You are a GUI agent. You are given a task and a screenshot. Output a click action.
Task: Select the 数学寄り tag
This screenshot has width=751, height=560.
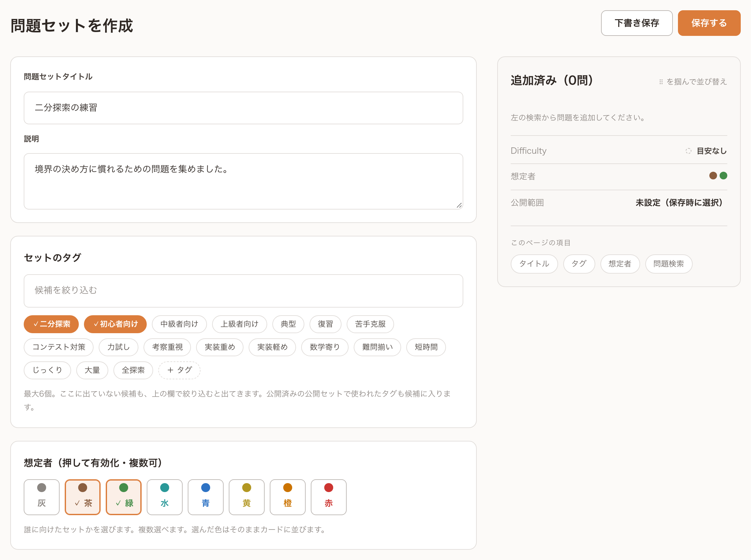coord(325,347)
